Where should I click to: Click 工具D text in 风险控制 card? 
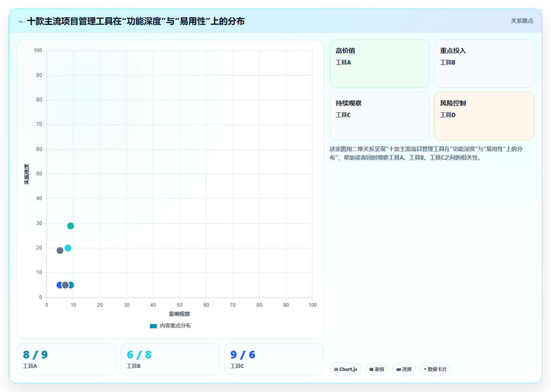point(448,115)
